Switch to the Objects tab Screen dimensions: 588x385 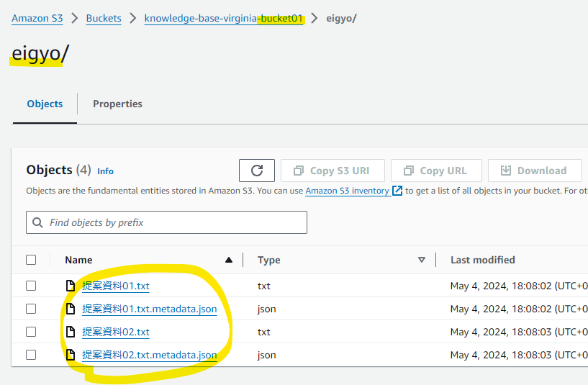coord(45,104)
